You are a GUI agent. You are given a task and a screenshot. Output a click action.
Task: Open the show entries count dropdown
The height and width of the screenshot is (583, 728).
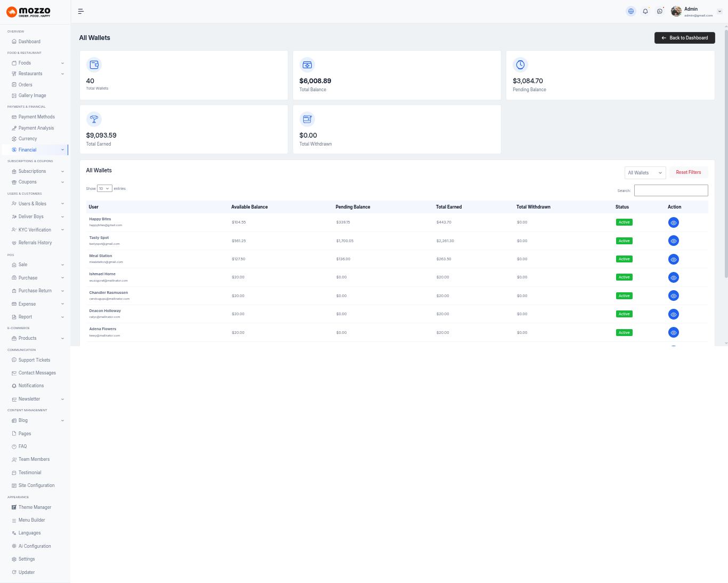[x=104, y=188]
